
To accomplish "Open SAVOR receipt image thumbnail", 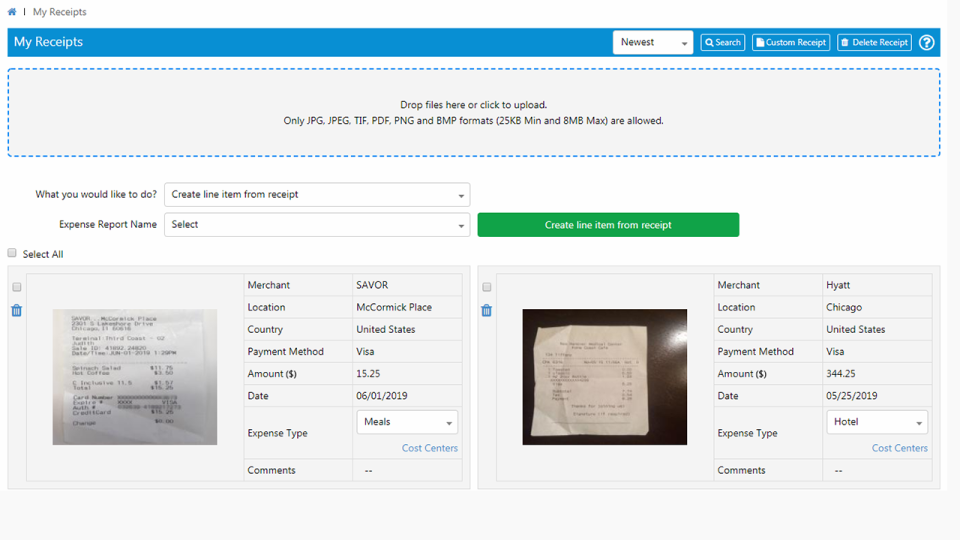I will coord(135,377).
